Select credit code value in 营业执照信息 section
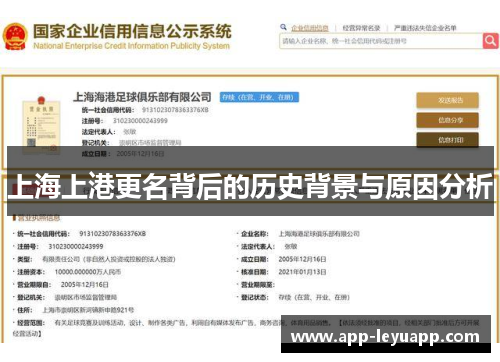 [x=113, y=234]
